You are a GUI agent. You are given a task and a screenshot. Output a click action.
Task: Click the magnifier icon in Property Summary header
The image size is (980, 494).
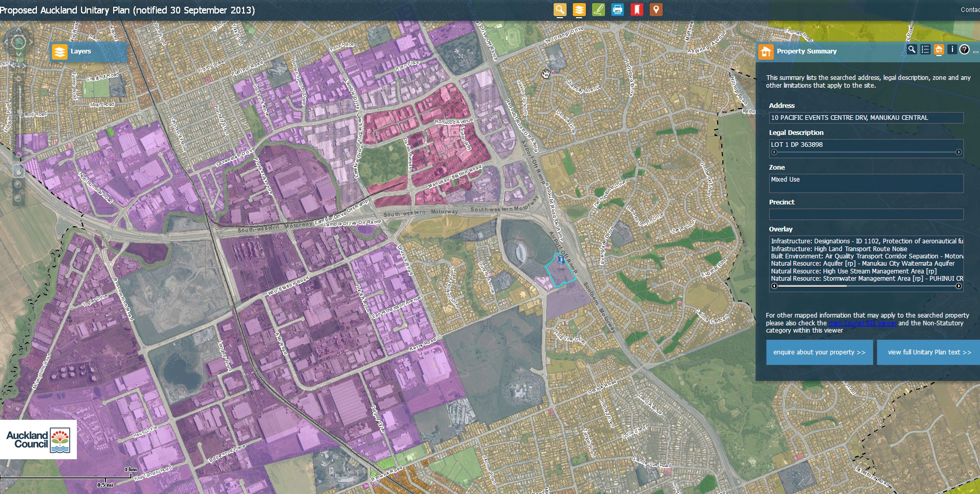(911, 50)
